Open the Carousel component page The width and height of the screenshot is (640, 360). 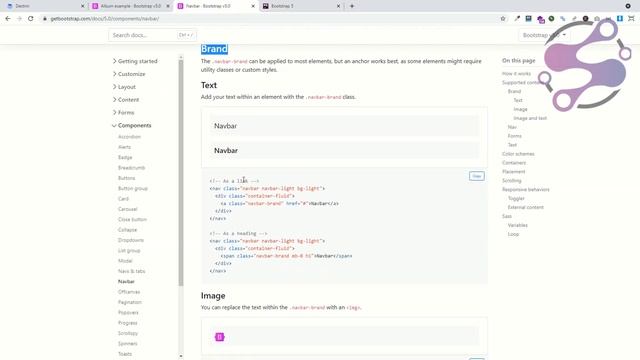(x=127, y=209)
